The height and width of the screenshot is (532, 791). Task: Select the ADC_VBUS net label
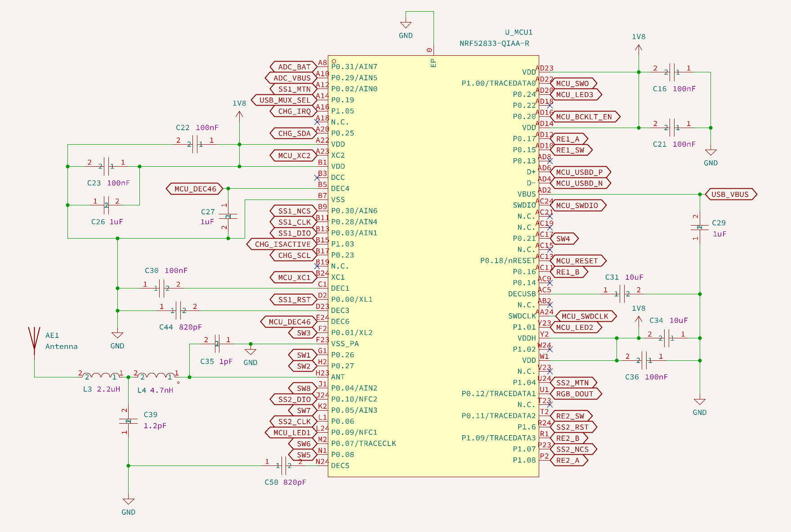291,78
